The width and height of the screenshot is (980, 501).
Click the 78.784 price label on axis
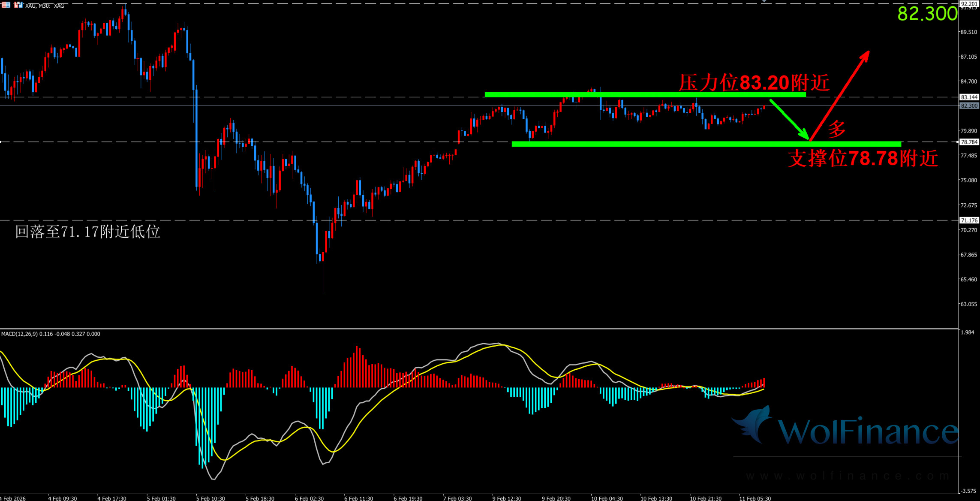(969, 142)
